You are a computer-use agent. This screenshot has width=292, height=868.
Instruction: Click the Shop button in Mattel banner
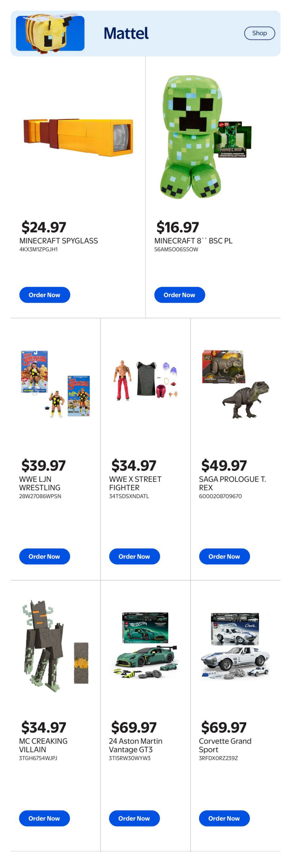point(259,33)
